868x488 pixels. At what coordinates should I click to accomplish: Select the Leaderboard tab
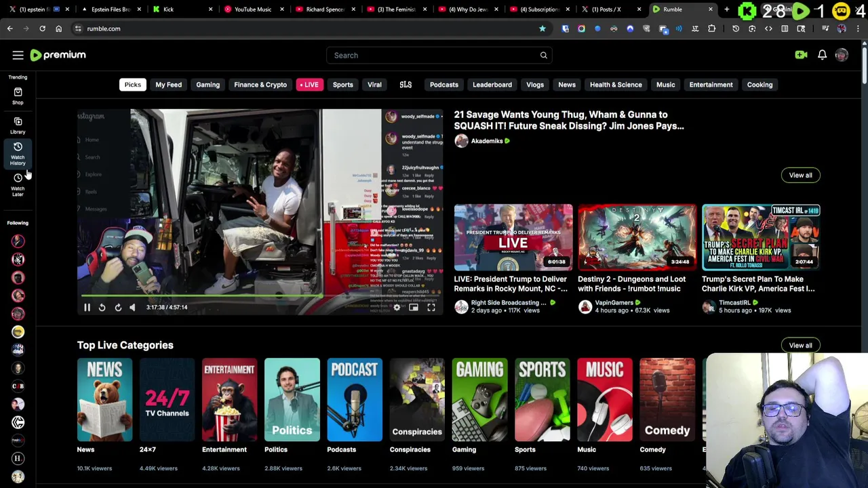pyautogui.click(x=492, y=85)
